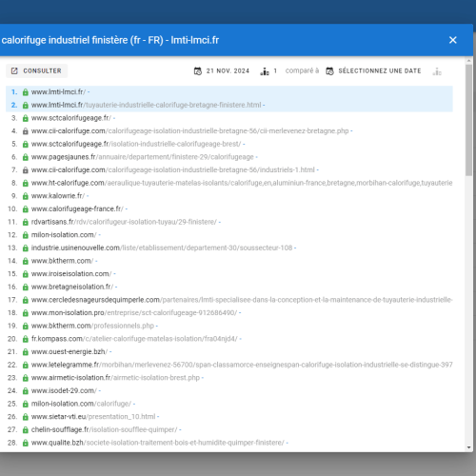Open the www.sctcalorifugeage.fr result at rank 3
Viewport: 476px width, 476px height.
(71, 118)
